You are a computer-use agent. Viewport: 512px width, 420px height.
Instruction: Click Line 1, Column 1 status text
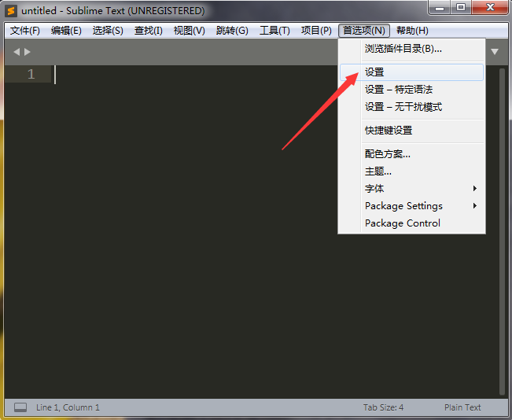(x=68, y=407)
